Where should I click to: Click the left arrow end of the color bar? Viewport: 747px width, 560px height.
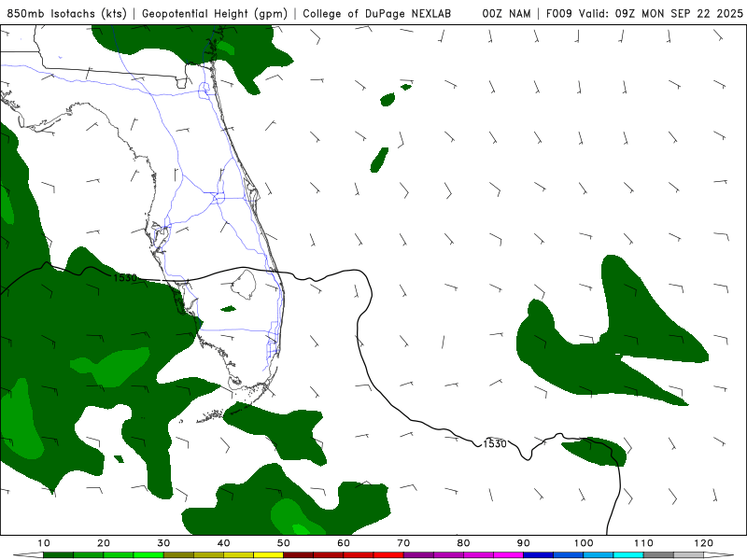pos(27,555)
